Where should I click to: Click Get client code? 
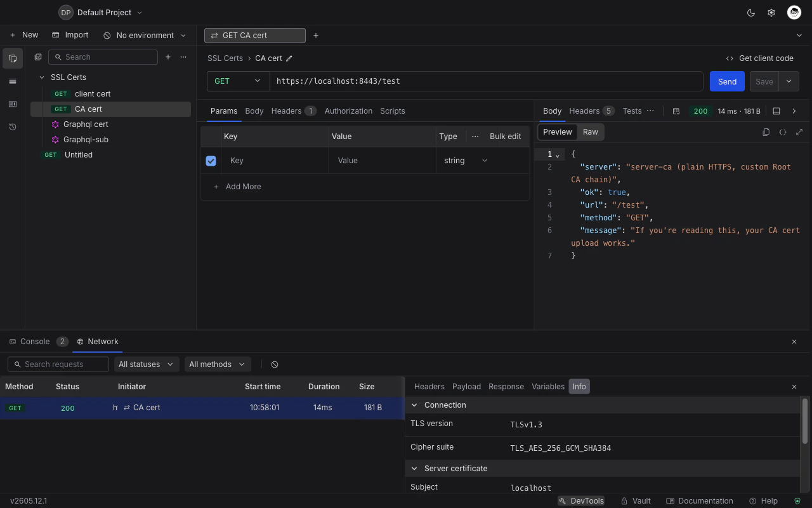760,58
